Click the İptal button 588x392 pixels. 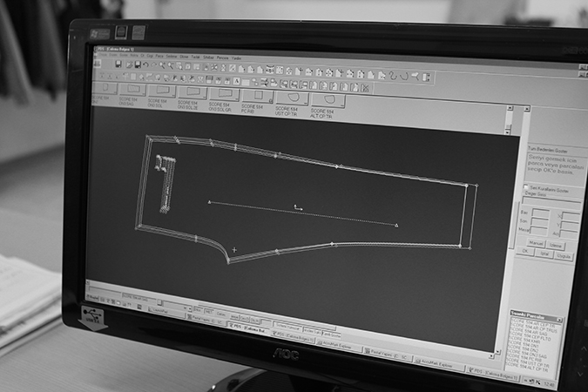pyautogui.click(x=544, y=252)
